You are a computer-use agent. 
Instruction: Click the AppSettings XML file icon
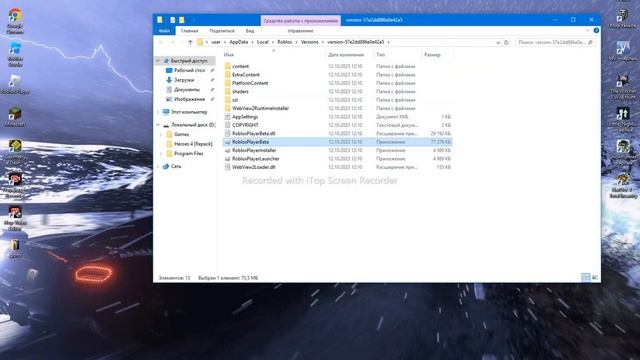227,117
